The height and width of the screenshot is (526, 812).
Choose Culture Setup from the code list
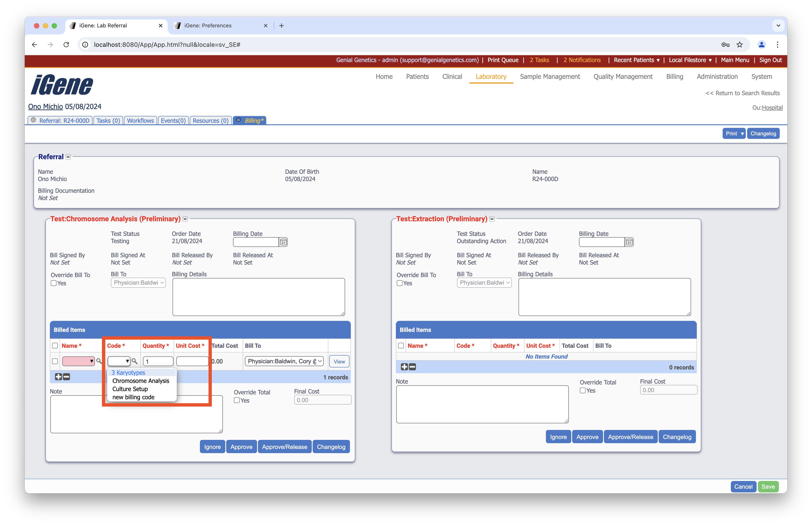(130, 389)
